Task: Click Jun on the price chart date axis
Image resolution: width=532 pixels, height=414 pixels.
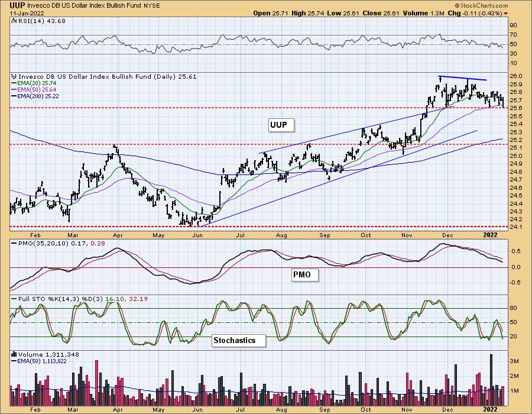Action: pos(197,235)
